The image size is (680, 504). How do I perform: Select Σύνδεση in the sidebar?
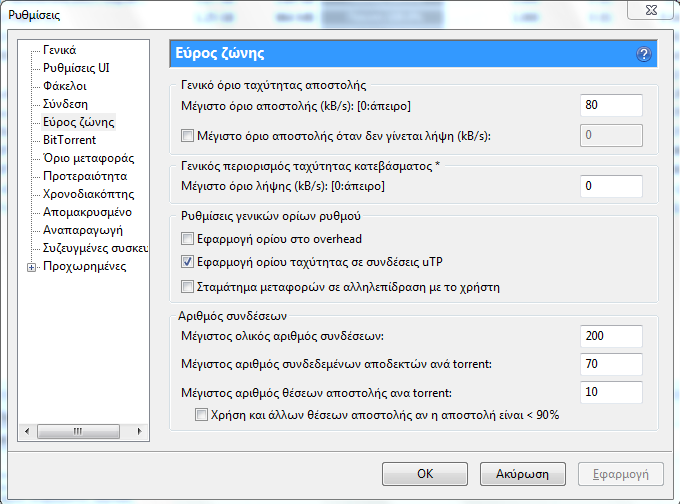pyautogui.click(x=65, y=104)
